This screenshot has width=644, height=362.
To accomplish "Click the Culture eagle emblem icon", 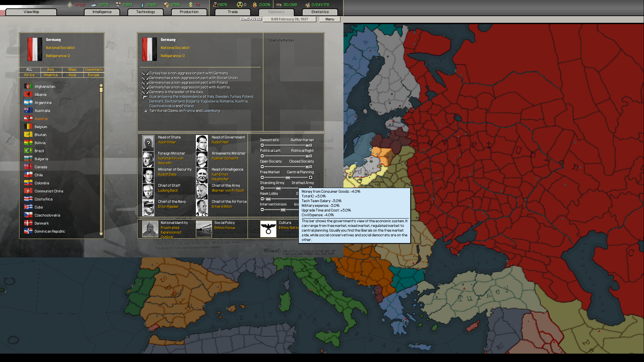I will pos(268,229).
